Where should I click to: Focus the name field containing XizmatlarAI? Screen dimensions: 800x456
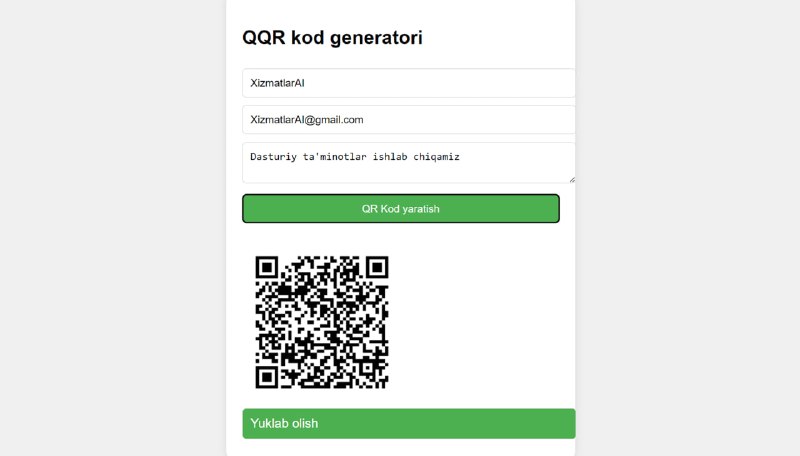(409, 83)
